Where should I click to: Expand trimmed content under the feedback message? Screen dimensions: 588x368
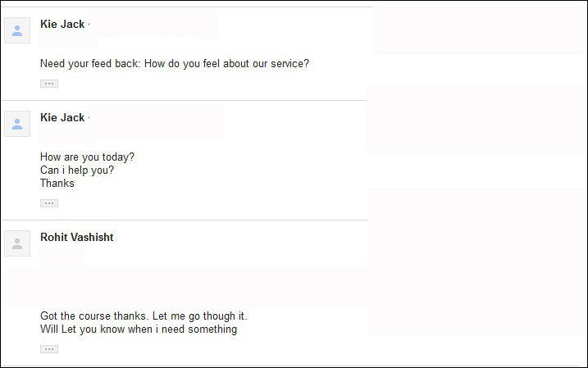tap(49, 84)
